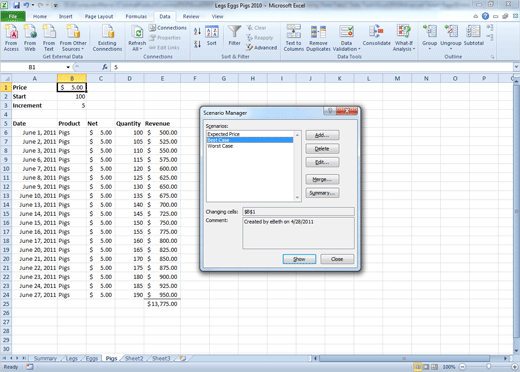Switch to Page Layout view in status bar
This screenshot has height=372, width=520.
pos(426,367)
